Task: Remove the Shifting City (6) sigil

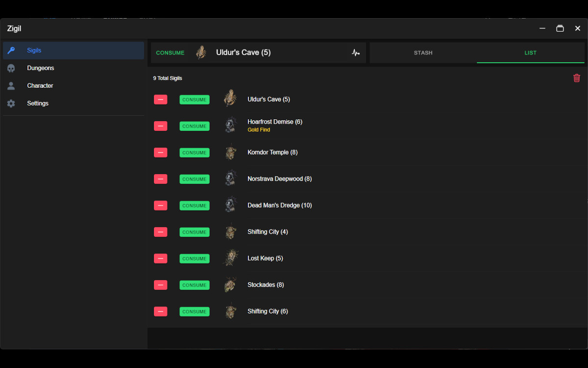Action: click(x=161, y=312)
